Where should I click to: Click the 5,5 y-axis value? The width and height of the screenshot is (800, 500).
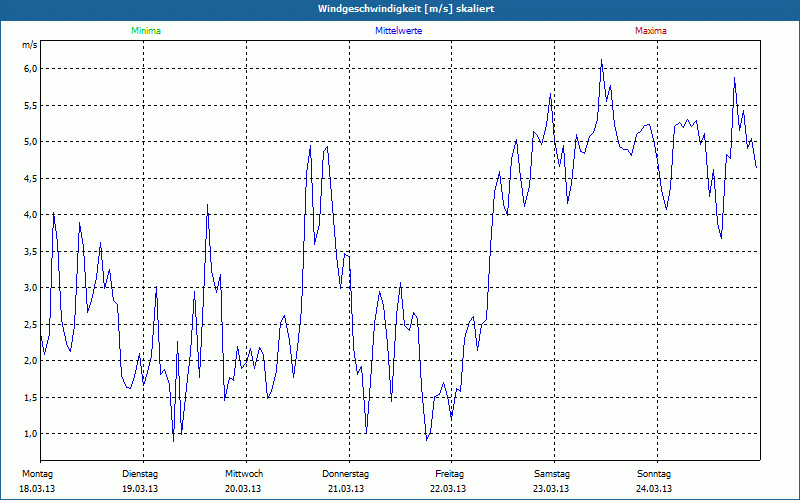(x=30, y=106)
